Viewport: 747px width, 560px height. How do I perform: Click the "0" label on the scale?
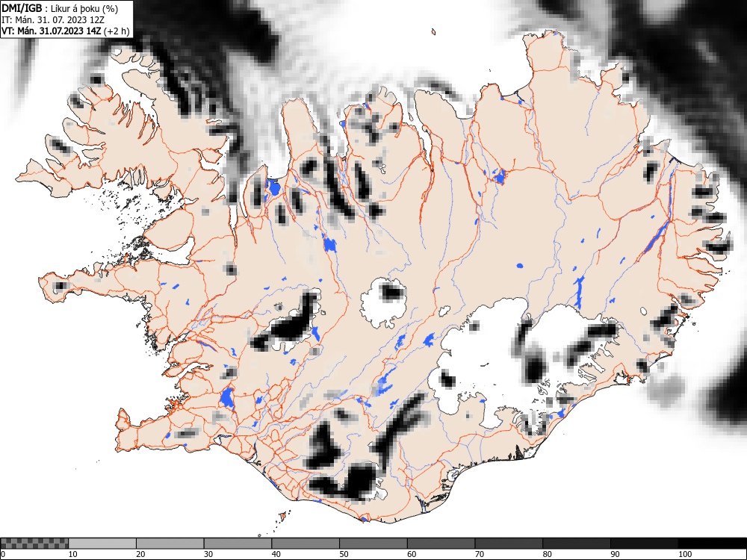coord(3,554)
